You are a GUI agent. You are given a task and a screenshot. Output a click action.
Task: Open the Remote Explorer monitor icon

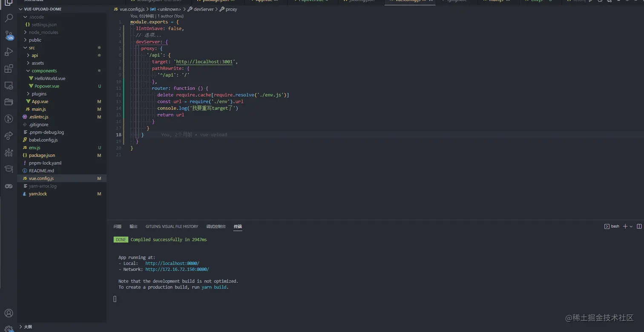[x=9, y=86]
